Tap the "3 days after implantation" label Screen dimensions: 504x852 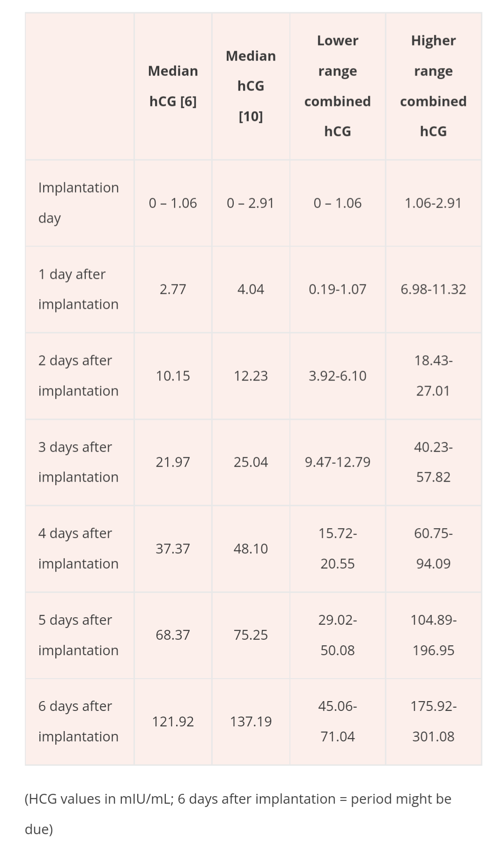78,462
